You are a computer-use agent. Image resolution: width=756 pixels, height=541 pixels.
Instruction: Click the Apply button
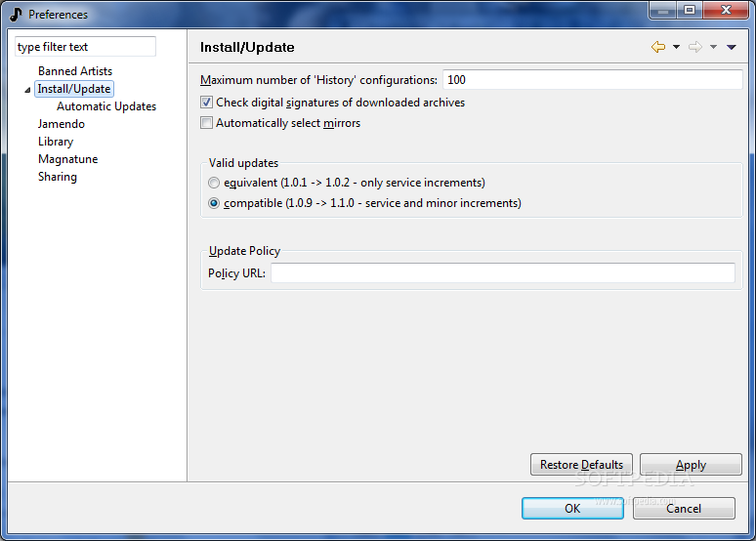(691, 464)
